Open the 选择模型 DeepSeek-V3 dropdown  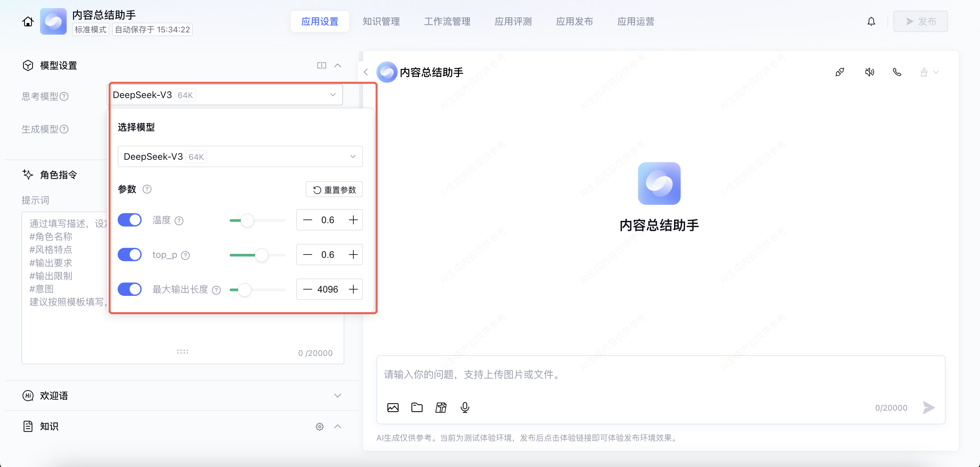240,156
